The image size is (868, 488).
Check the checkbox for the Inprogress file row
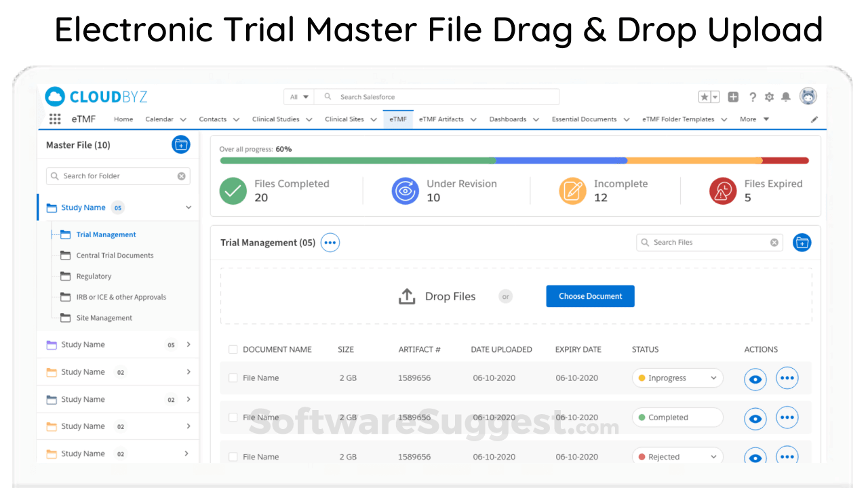coord(233,378)
